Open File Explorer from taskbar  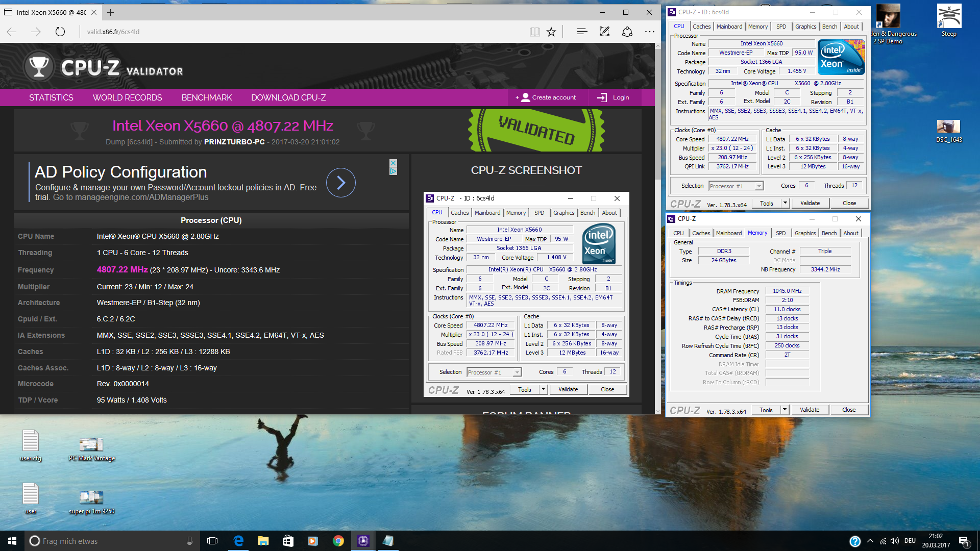[x=263, y=541]
